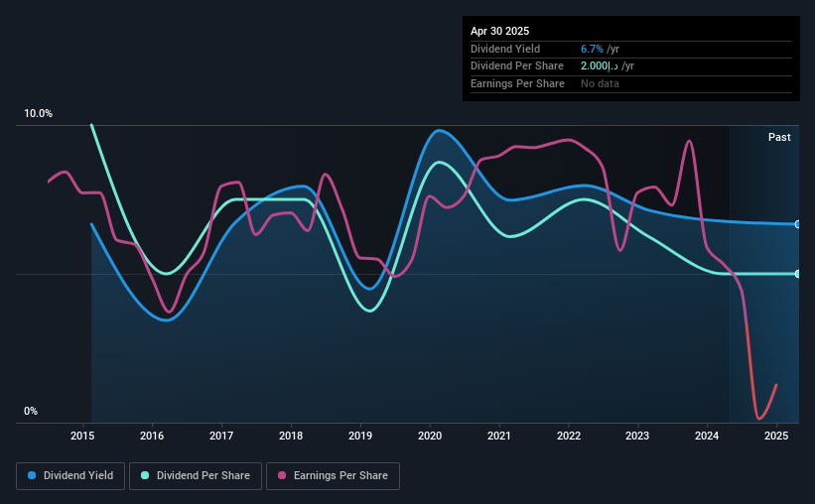The image size is (815, 504).
Task: Toggle the Dividend Per Share legend button
Action: pos(196,476)
